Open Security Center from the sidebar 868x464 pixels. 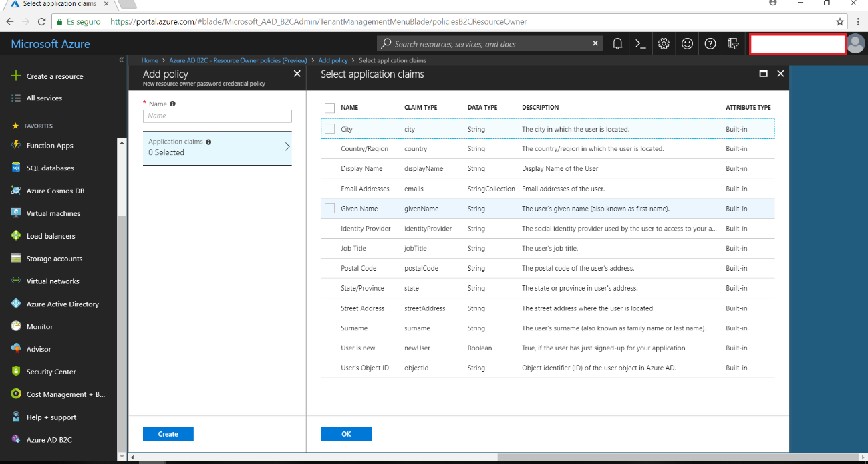(x=51, y=372)
